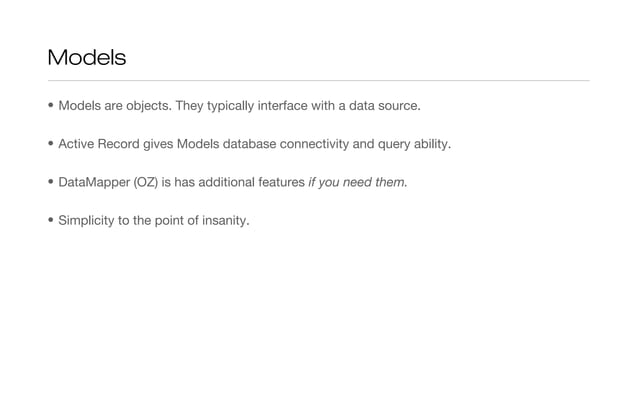Click the word "insanity" in last bullet
This screenshot has width=638, height=399.
pos(225,220)
